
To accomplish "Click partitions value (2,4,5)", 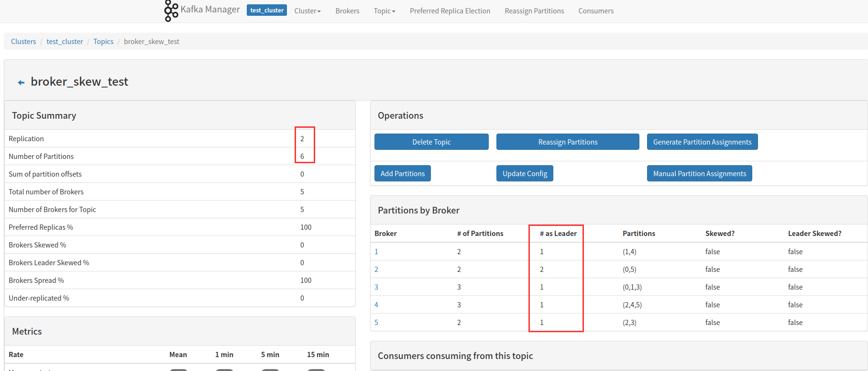I will tap(632, 305).
